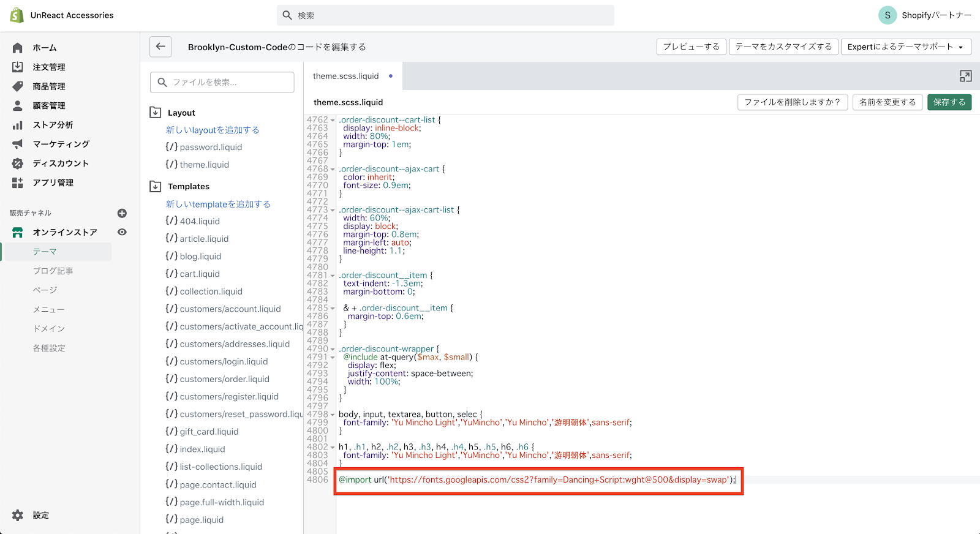Click the back arrow button
The image size is (980, 534).
(x=160, y=47)
